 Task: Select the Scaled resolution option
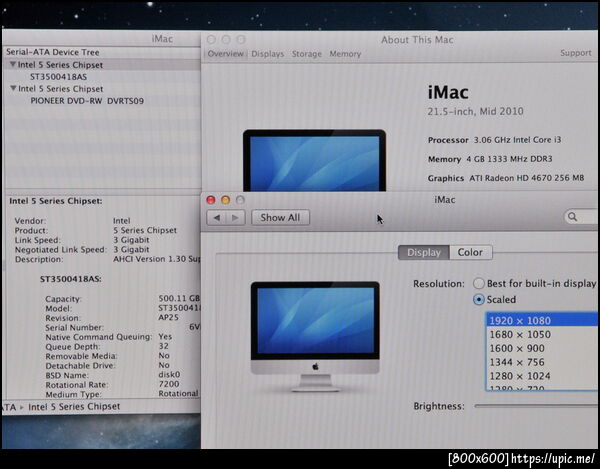point(479,300)
